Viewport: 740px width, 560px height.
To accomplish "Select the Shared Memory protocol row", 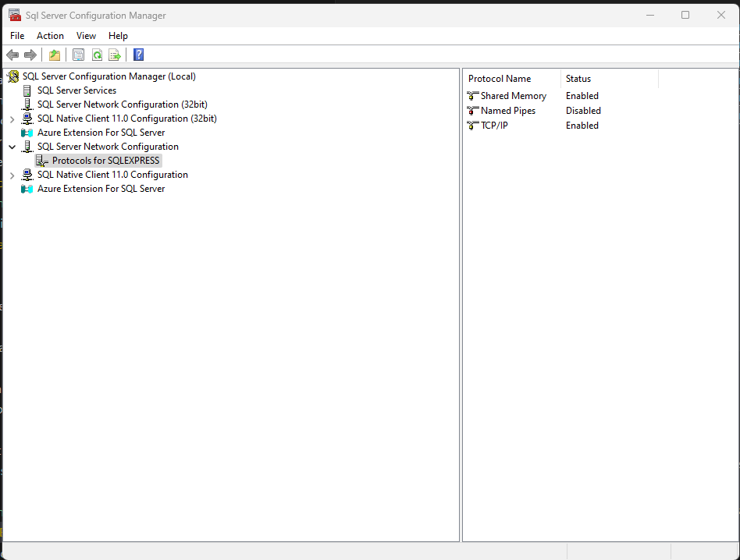I will click(x=514, y=96).
